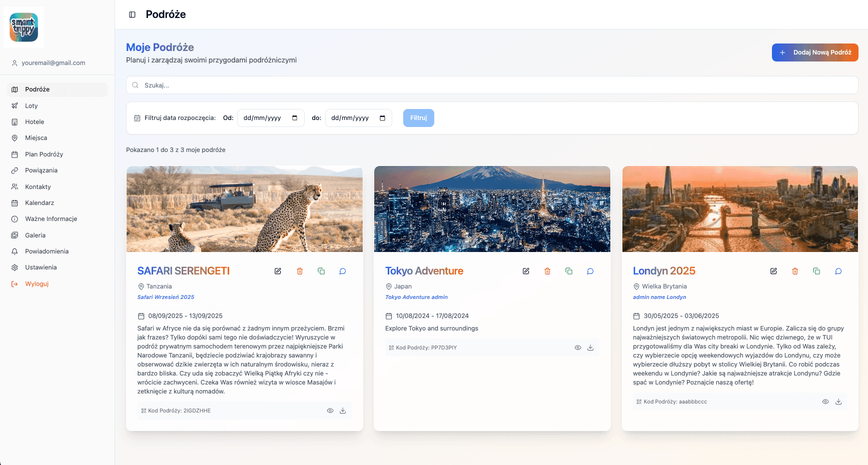This screenshot has width=868, height=465.
Task: Open Kalendarz from the sidebar menu
Action: pos(40,203)
